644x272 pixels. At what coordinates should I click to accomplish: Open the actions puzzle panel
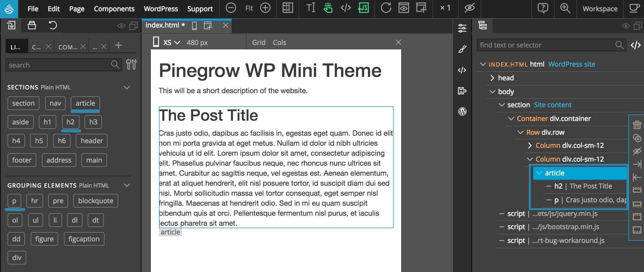pyautogui.click(x=462, y=91)
